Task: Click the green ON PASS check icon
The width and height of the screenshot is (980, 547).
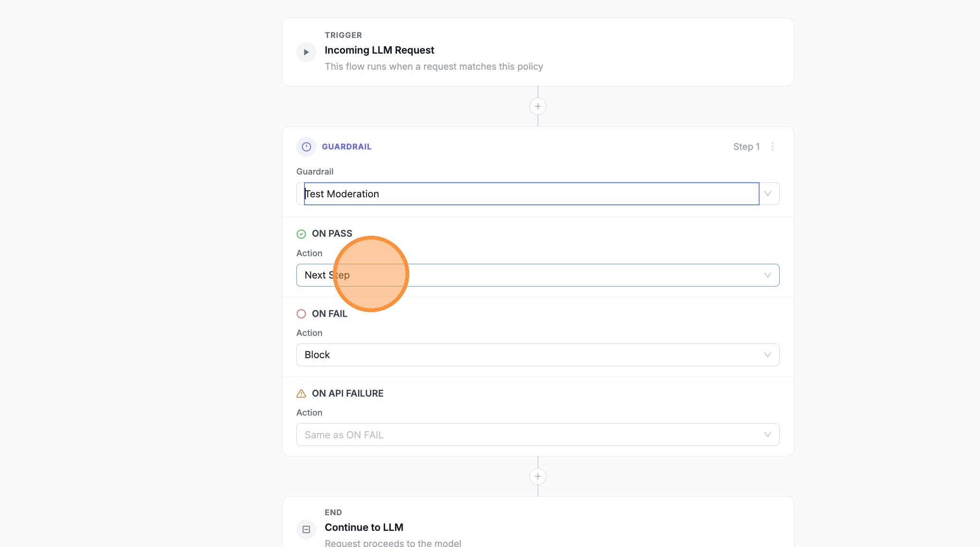Action: (301, 234)
